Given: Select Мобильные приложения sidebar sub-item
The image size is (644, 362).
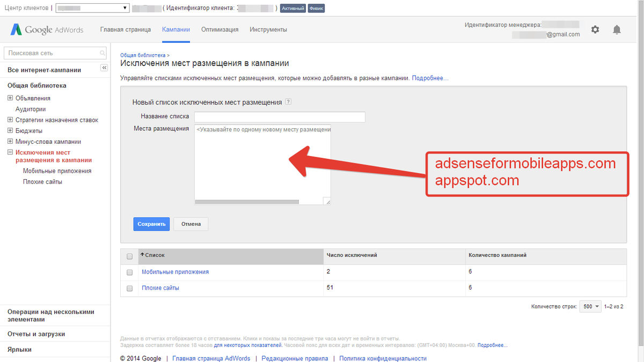Looking at the screenshot, I should point(57,171).
